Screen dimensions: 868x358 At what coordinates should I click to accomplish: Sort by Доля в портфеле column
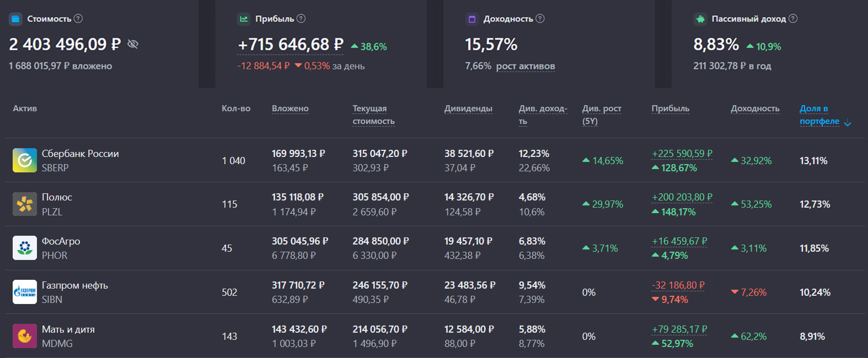(819, 115)
